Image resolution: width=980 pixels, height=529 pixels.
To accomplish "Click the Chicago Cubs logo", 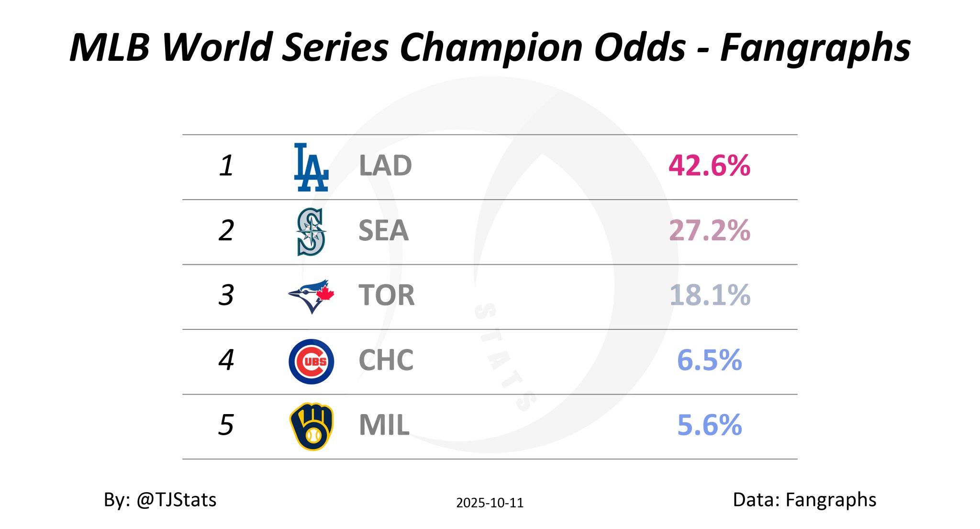I will coord(311,361).
